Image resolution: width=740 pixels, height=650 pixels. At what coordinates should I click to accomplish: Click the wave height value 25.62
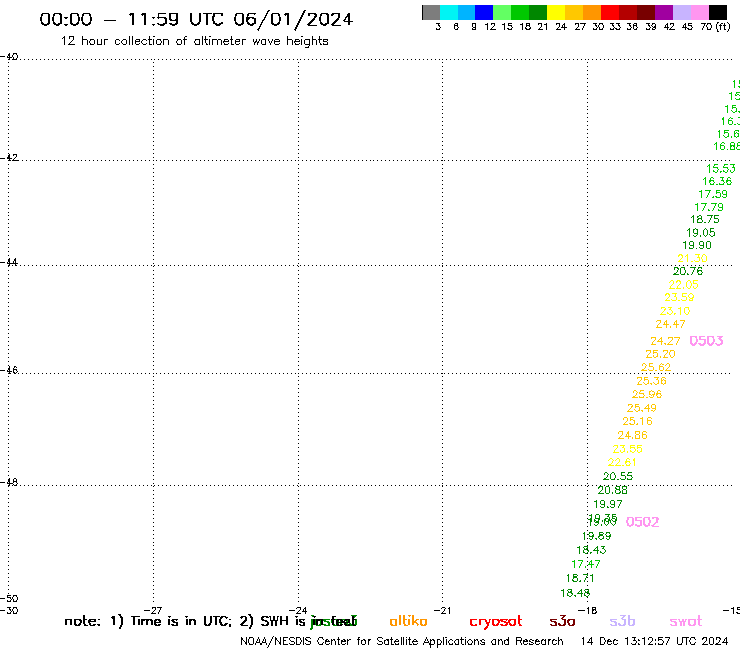click(x=656, y=367)
